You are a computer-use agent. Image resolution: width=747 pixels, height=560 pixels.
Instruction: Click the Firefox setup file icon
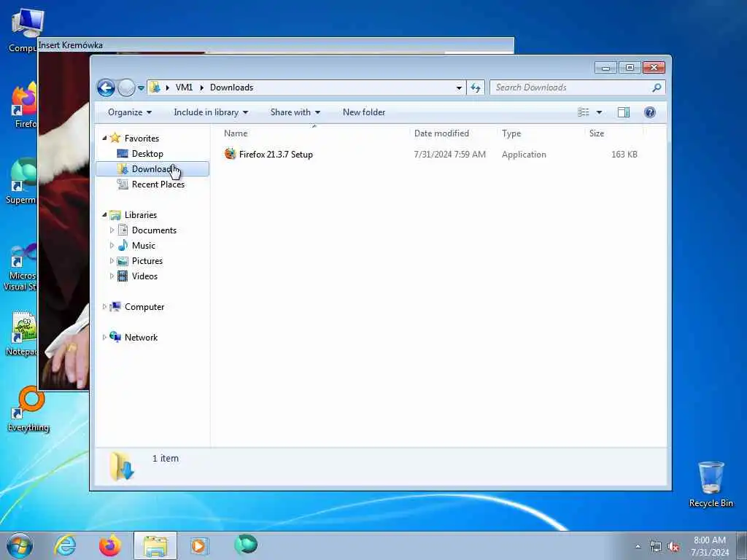(230, 154)
